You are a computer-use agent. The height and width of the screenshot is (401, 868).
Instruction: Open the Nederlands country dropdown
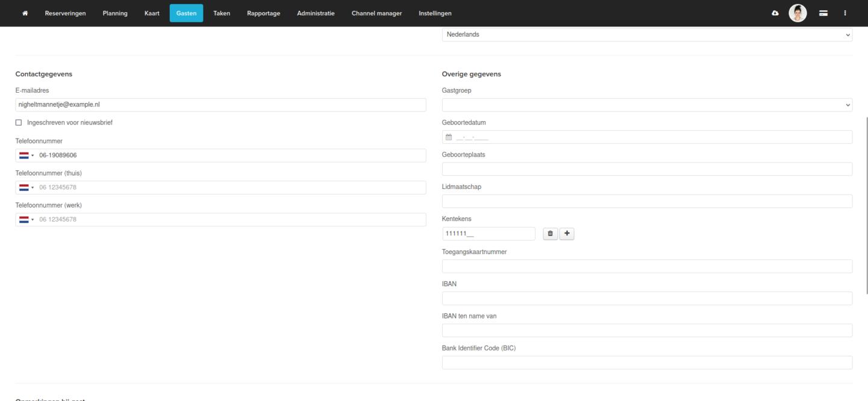[x=647, y=34]
